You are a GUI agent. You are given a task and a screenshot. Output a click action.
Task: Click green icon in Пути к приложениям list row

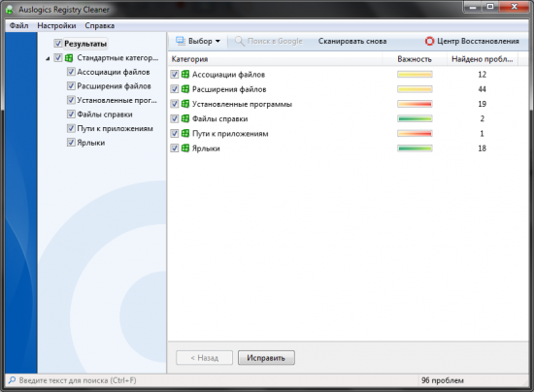[185, 133]
